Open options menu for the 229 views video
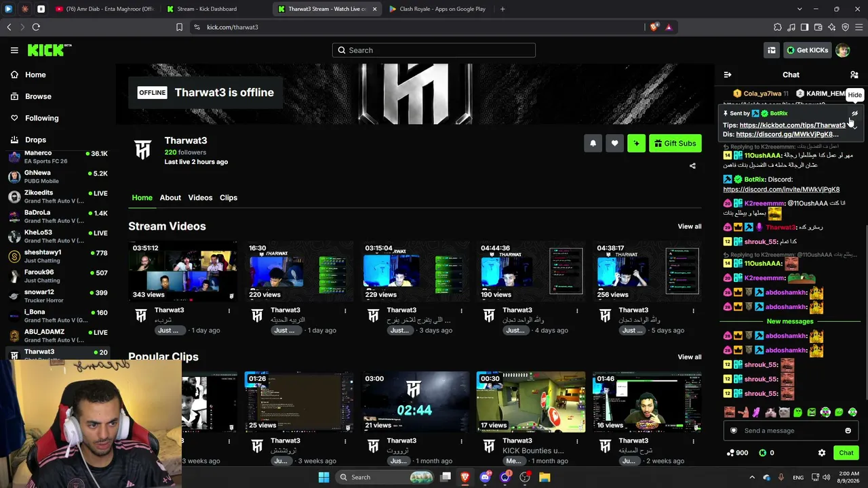This screenshot has width=868, height=488. pyautogui.click(x=461, y=310)
